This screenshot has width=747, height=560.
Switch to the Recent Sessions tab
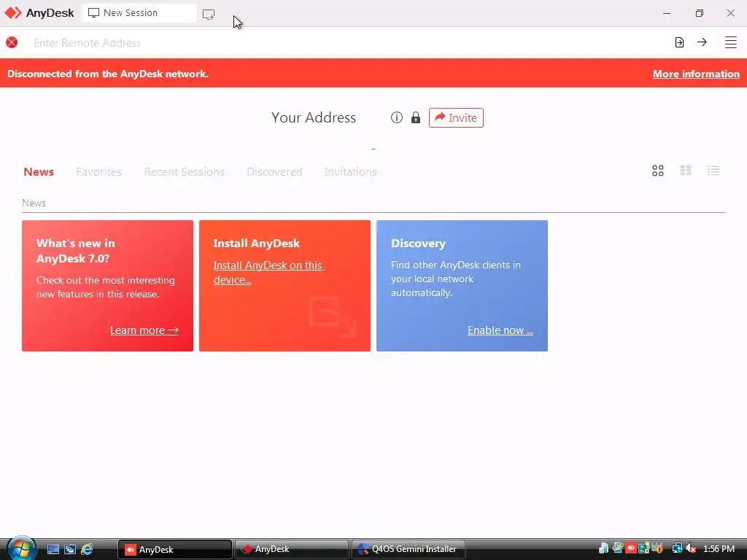pos(184,172)
